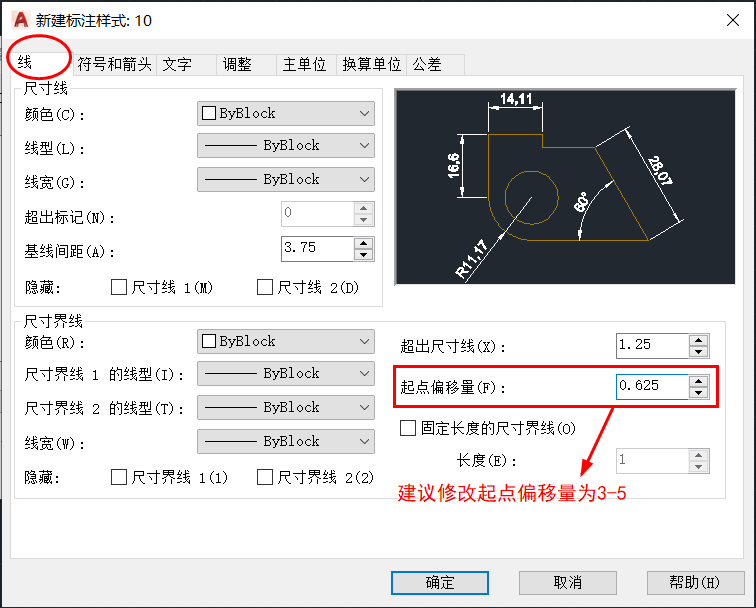This screenshot has height=608, width=756.
Task: Open dimension line 颜色(C) dropdown
Action: pyautogui.click(x=286, y=113)
